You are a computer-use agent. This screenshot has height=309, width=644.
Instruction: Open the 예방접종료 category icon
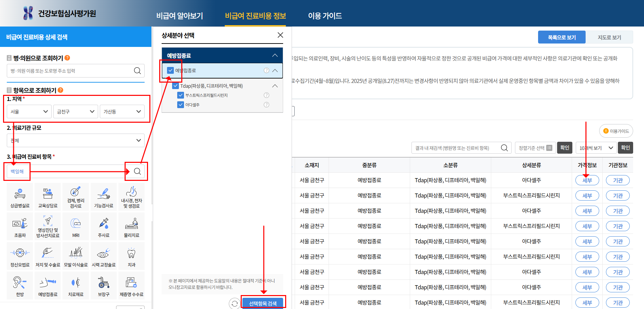pyautogui.click(x=48, y=286)
